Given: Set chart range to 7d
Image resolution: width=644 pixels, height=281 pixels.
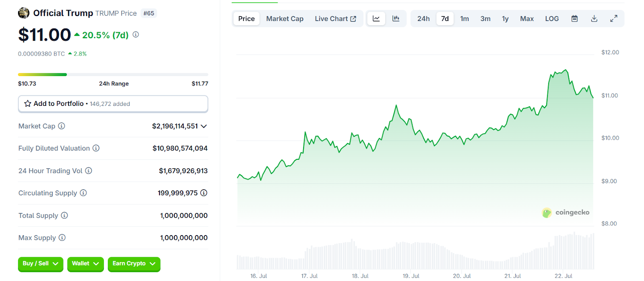Looking at the screenshot, I should [445, 19].
